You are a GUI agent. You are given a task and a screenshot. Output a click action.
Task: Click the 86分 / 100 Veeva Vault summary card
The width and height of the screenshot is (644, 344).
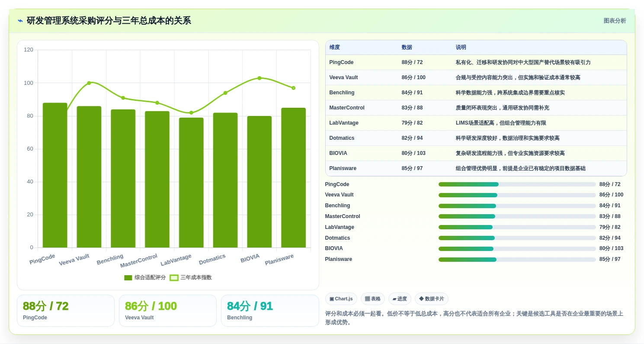click(168, 311)
